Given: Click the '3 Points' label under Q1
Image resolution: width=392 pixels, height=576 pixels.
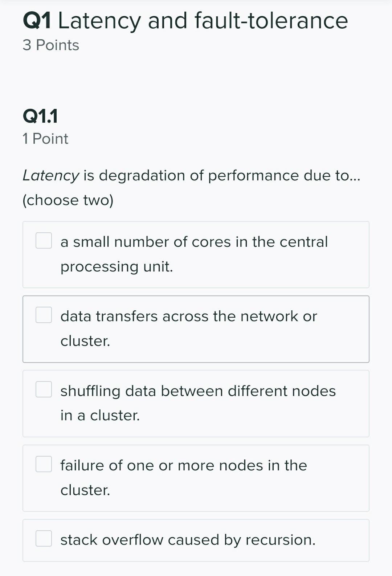Looking at the screenshot, I should 50,45.
